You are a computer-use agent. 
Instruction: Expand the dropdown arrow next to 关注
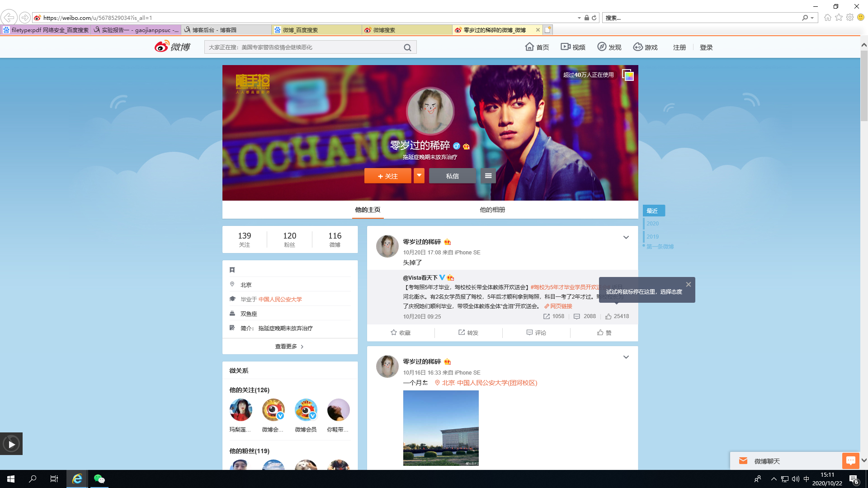click(x=419, y=175)
